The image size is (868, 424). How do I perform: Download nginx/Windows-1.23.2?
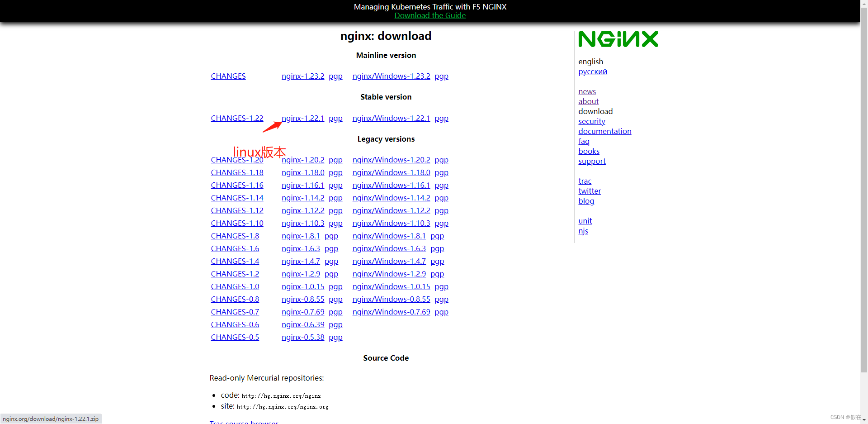391,76
